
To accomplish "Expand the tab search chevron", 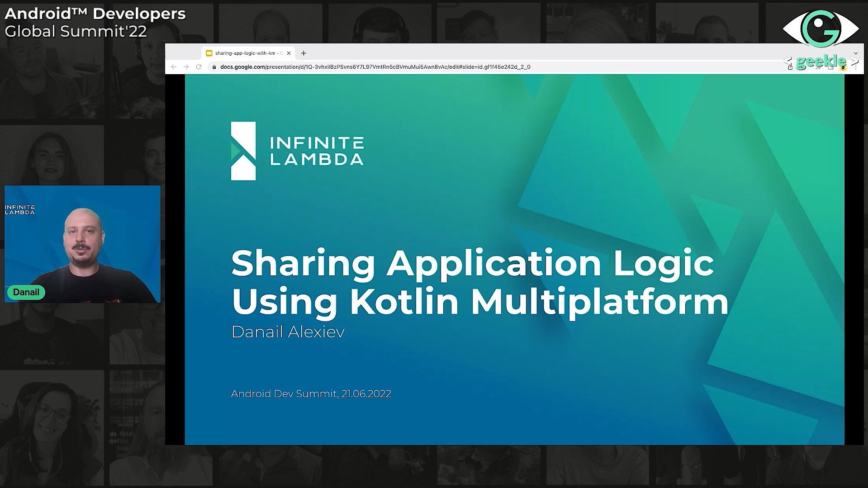I will [x=855, y=53].
